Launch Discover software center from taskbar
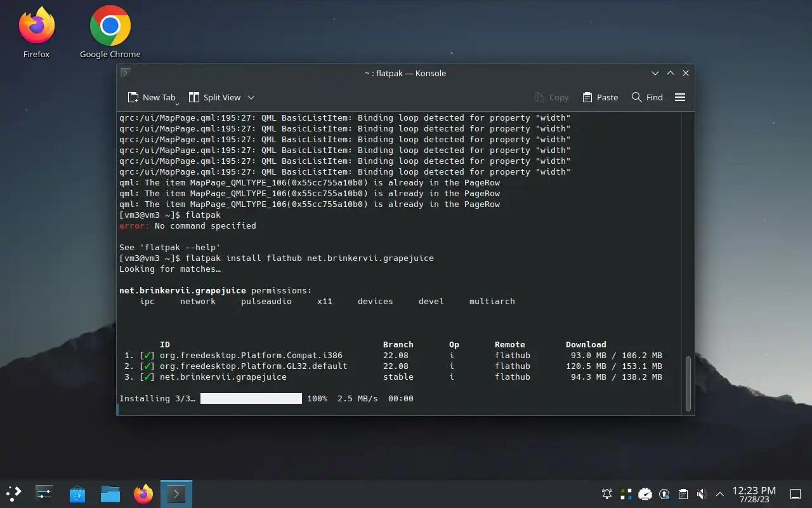The height and width of the screenshot is (508, 812). 77,493
